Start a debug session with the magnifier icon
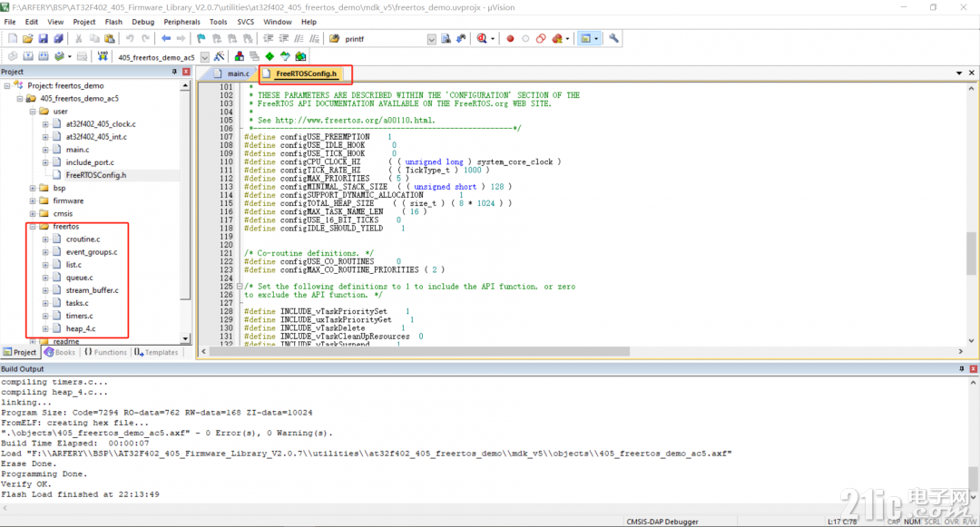This screenshot has width=980, height=527. (481, 39)
